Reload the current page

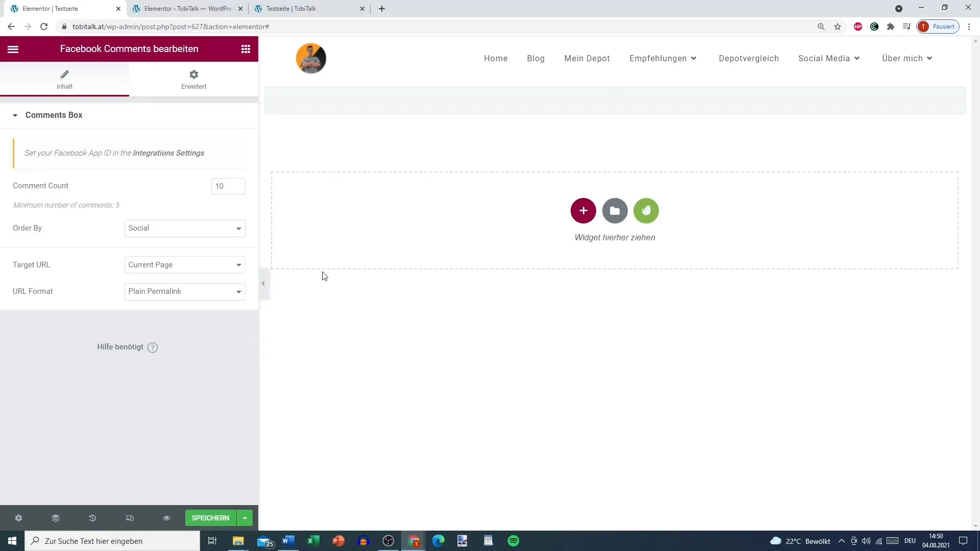click(x=44, y=27)
